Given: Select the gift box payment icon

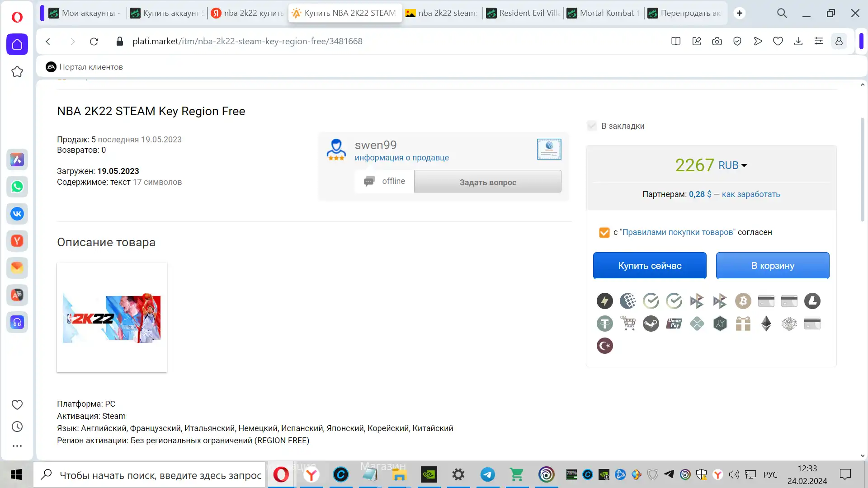Looking at the screenshot, I should (x=743, y=324).
